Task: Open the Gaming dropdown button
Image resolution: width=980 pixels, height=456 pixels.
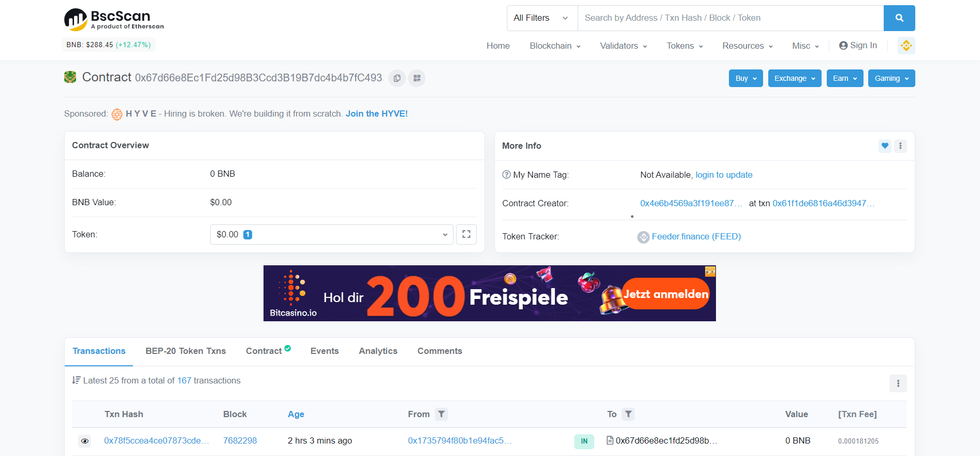Action: point(891,78)
